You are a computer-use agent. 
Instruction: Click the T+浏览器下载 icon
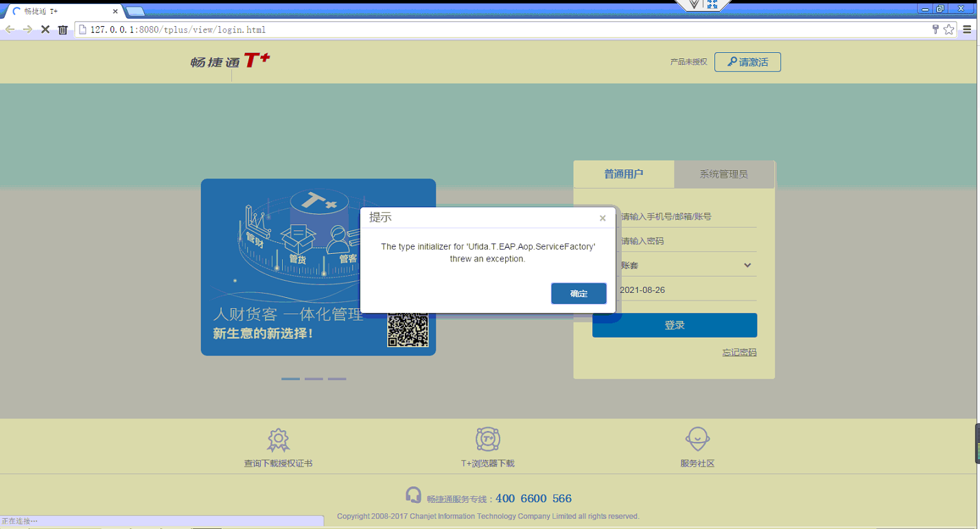pos(487,439)
